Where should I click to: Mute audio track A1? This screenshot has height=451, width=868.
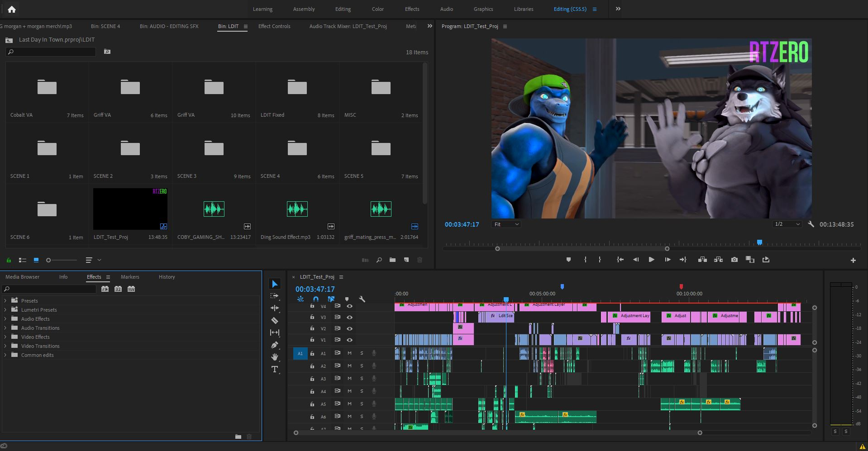pos(349,353)
